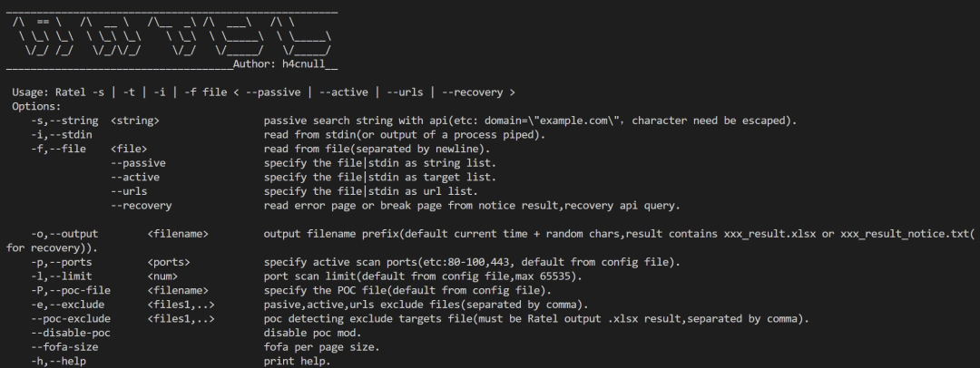Viewport: 980px width, 368px height.
Task: Click the --passive flag in options list
Action: [x=138, y=163]
